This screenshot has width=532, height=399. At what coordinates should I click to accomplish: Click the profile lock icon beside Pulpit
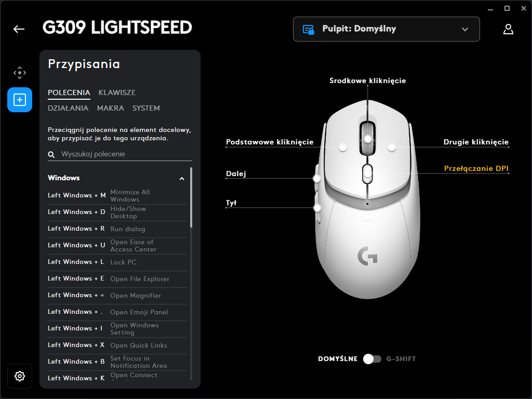click(308, 30)
